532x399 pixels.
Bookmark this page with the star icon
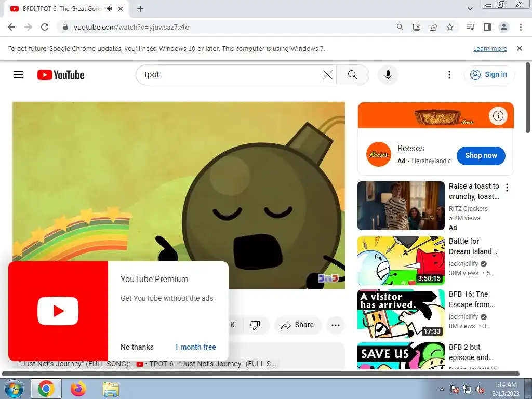(x=450, y=27)
